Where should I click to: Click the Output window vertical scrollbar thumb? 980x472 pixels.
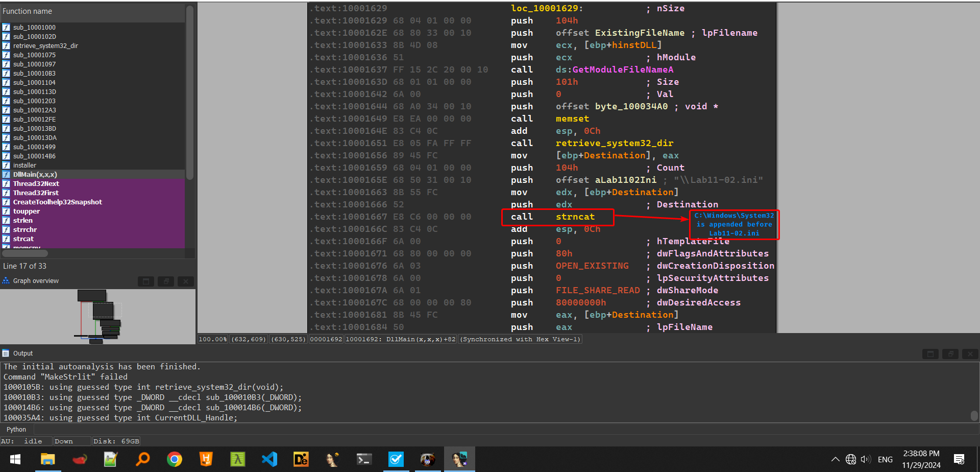tap(974, 415)
